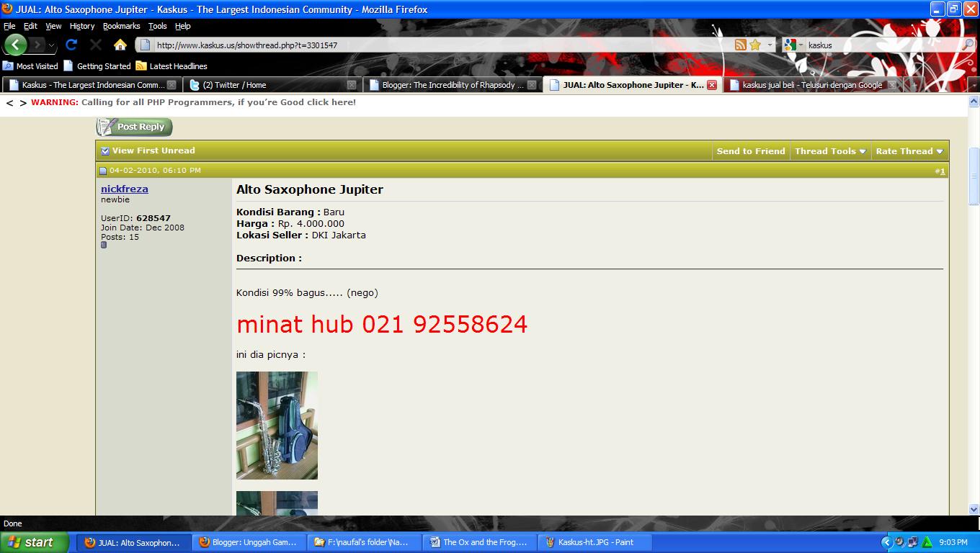This screenshot has width=980, height=553.
Task: Click the price text 'Rp. 4.000.000'
Action: tap(311, 223)
